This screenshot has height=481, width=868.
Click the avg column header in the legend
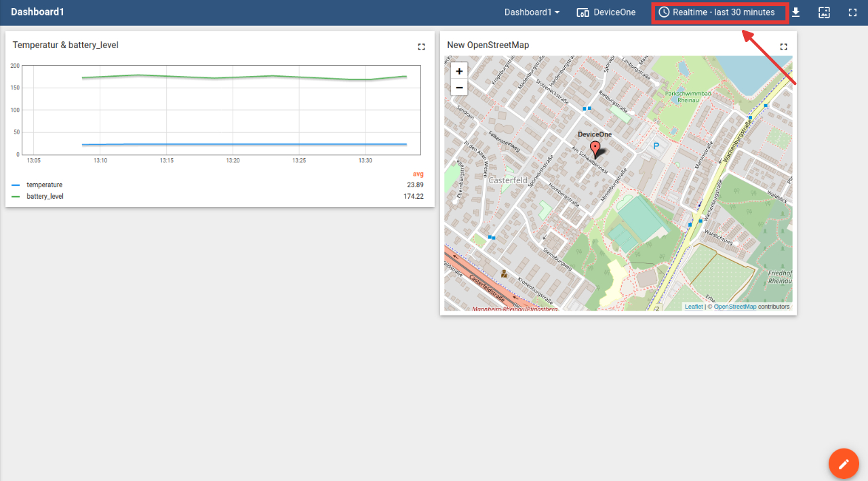(418, 174)
